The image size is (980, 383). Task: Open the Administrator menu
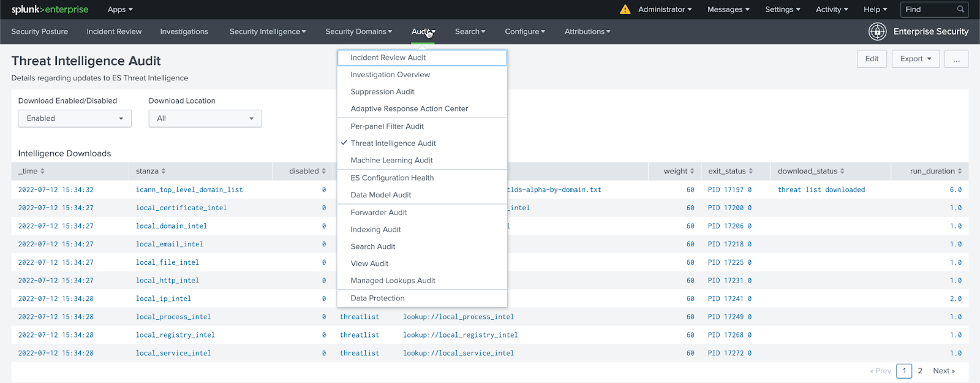(x=665, y=9)
